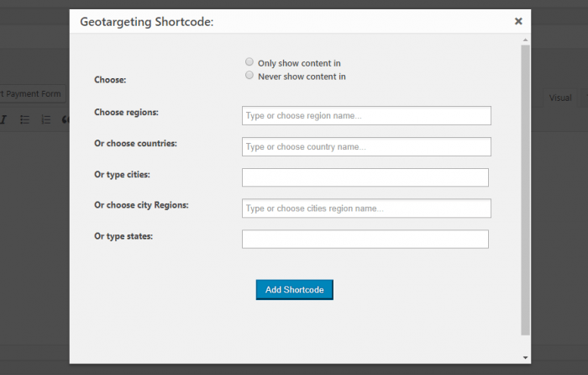
Task: Click the dialog scrollbar down arrow
Action: (x=525, y=357)
